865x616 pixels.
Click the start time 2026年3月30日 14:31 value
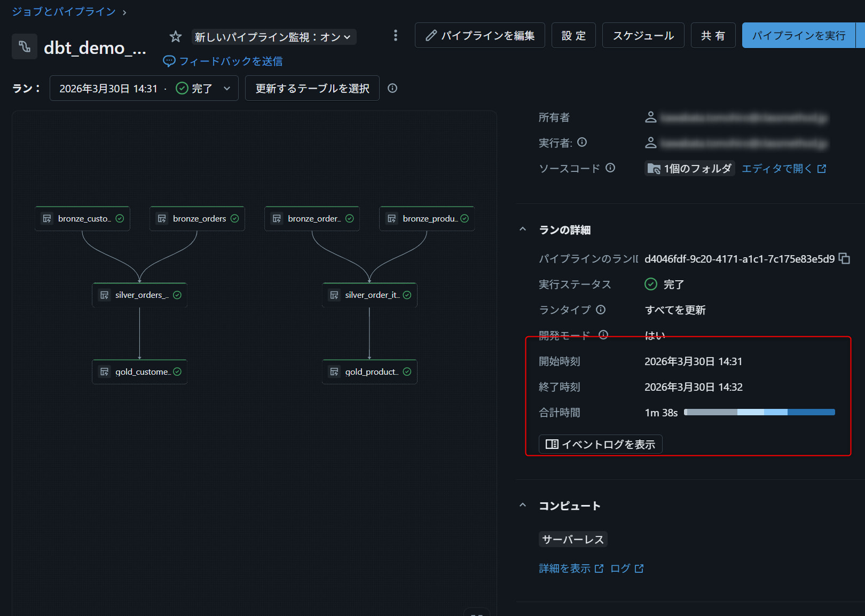click(x=693, y=361)
